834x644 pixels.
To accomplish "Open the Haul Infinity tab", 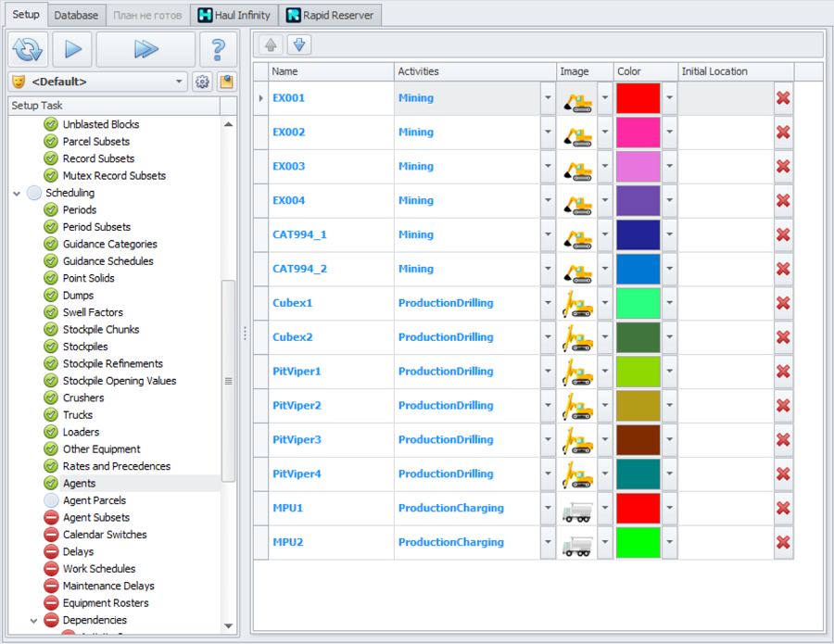I will click(234, 15).
